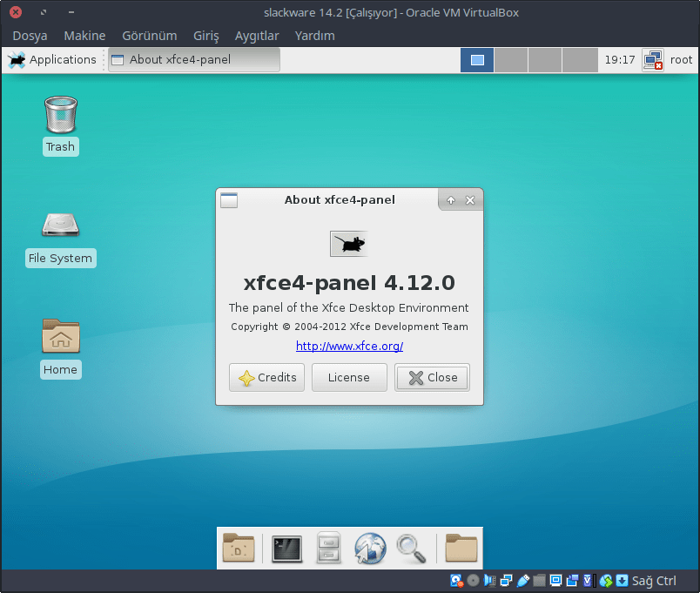Select the About xfce4-panel taskbar button
This screenshot has width=700, height=593.
(194, 60)
